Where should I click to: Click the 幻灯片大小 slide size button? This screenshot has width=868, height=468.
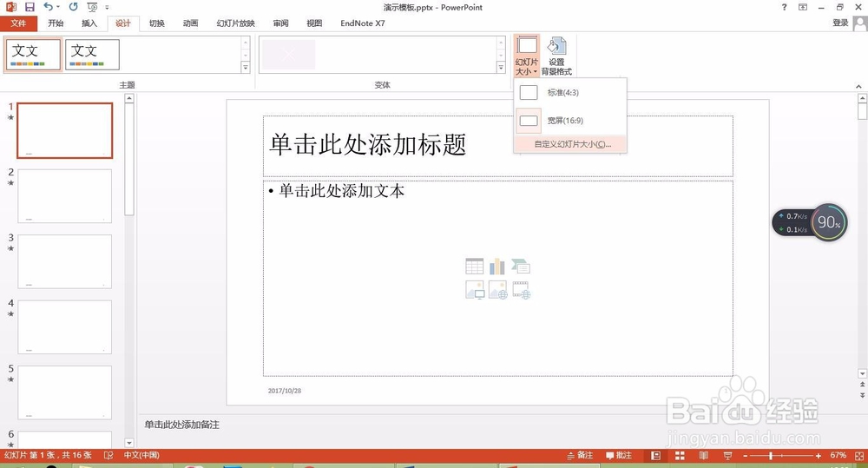coord(527,56)
